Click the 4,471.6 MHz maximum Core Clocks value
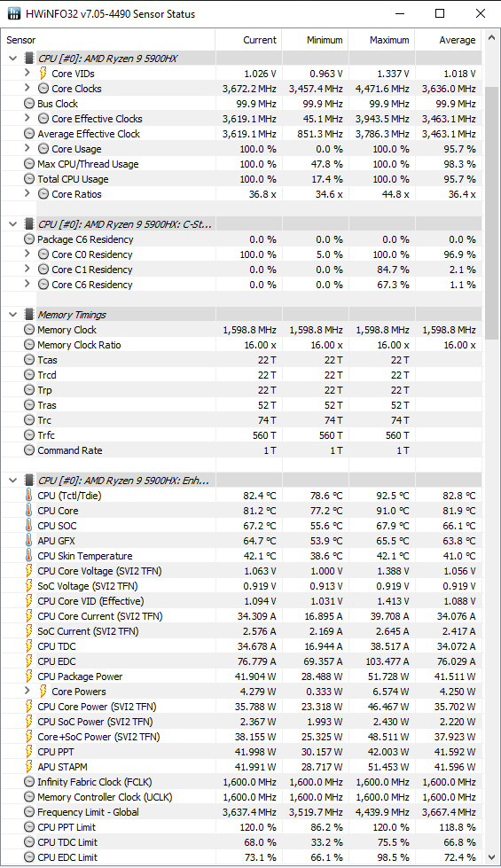The image size is (501, 868). (x=382, y=89)
